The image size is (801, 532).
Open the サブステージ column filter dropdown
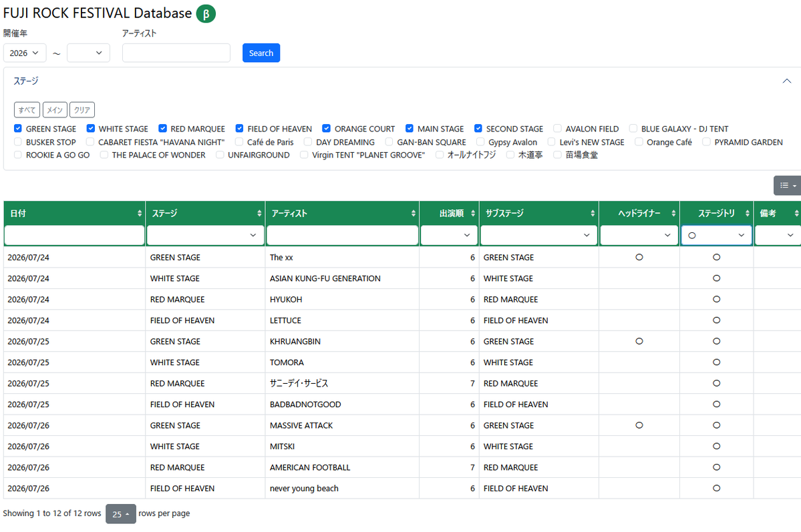coord(539,236)
